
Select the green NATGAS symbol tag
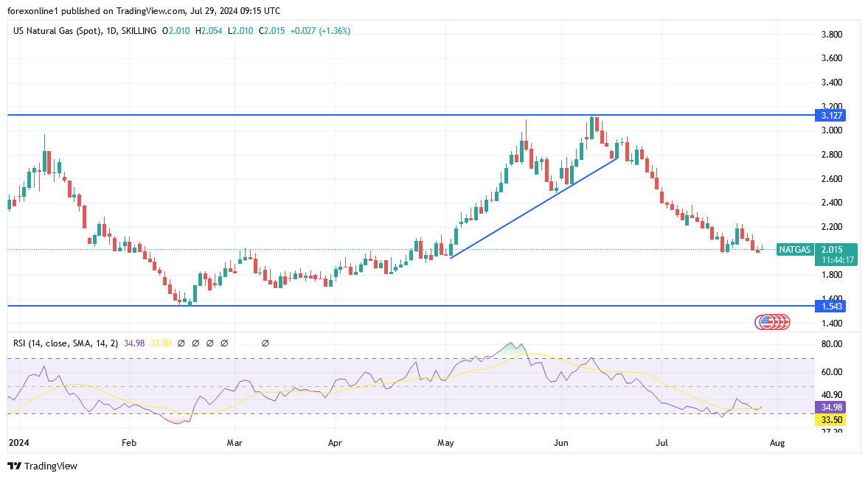point(795,250)
